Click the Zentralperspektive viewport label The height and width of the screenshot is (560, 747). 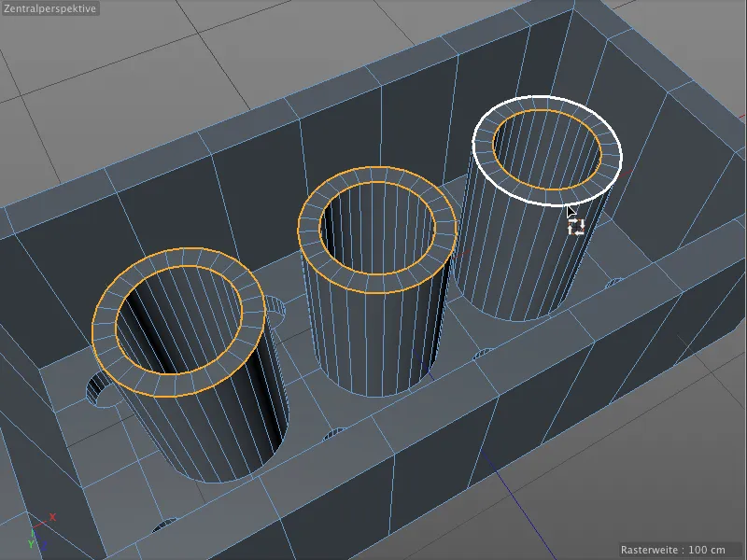49,8
